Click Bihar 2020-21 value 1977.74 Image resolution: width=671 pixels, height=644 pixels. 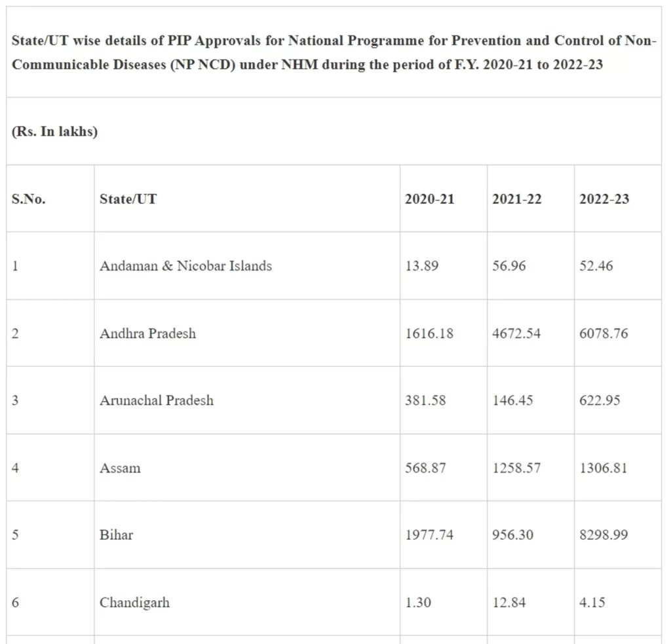[429, 535]
